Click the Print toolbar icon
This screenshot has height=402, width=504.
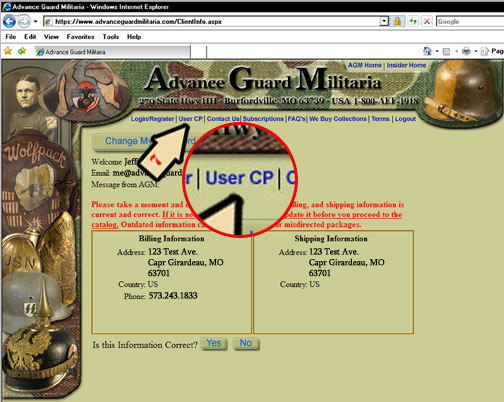466,51
